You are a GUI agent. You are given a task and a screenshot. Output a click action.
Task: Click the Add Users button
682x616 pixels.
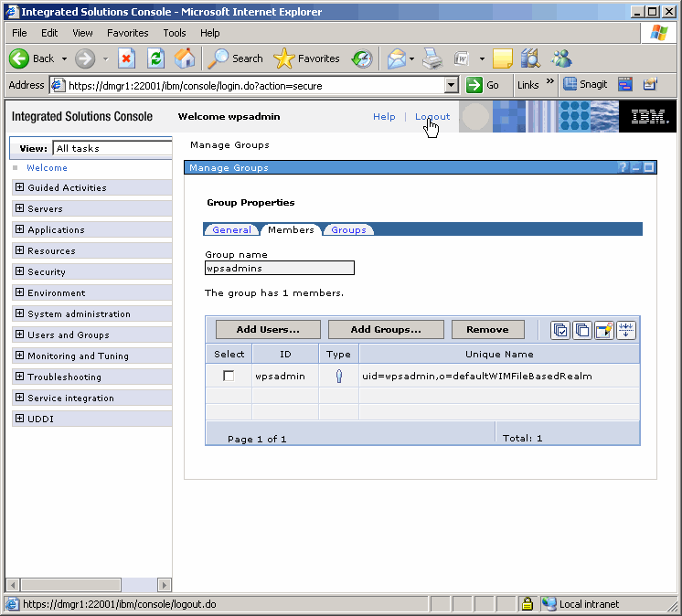tap(268, 329)
